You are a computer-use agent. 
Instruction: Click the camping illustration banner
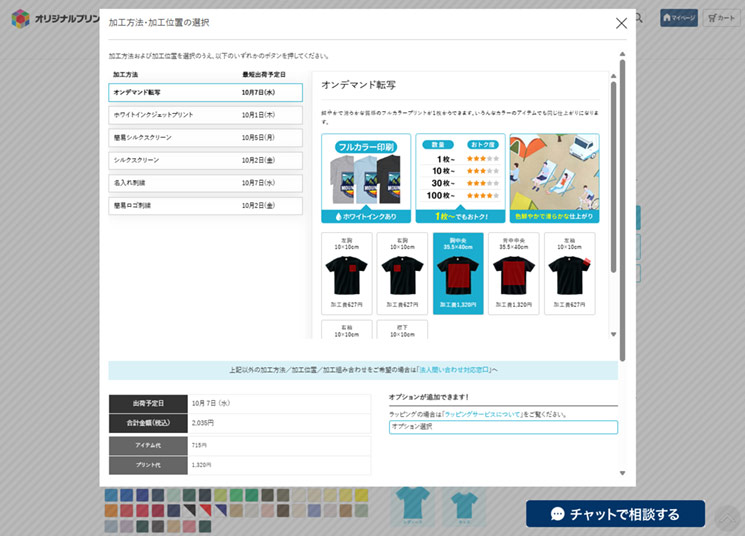tap(554, 178)
